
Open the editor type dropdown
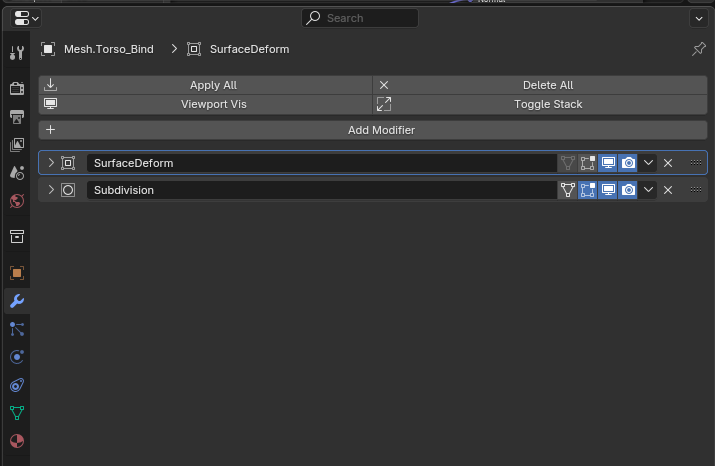(27, 18)
